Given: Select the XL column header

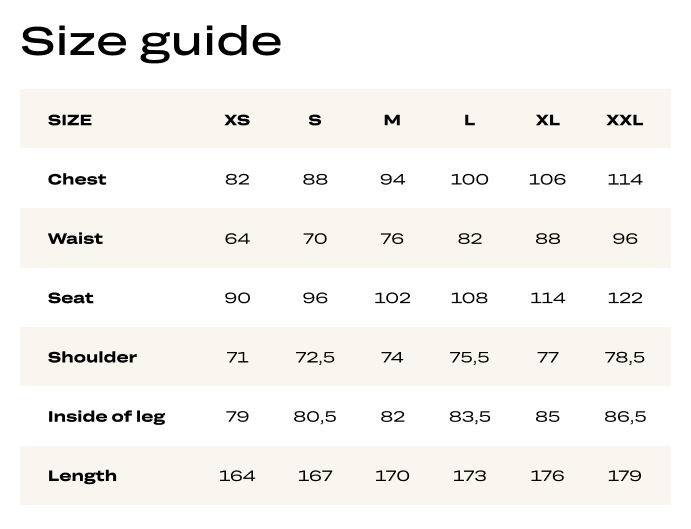Looking at the screenshot, I should coord(547,120).
